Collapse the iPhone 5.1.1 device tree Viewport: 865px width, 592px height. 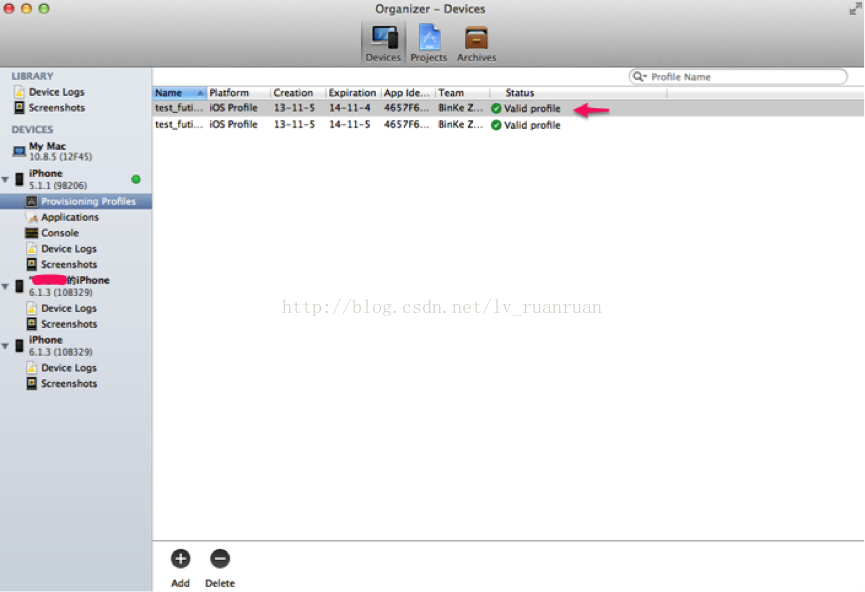[x=6, y=179]
